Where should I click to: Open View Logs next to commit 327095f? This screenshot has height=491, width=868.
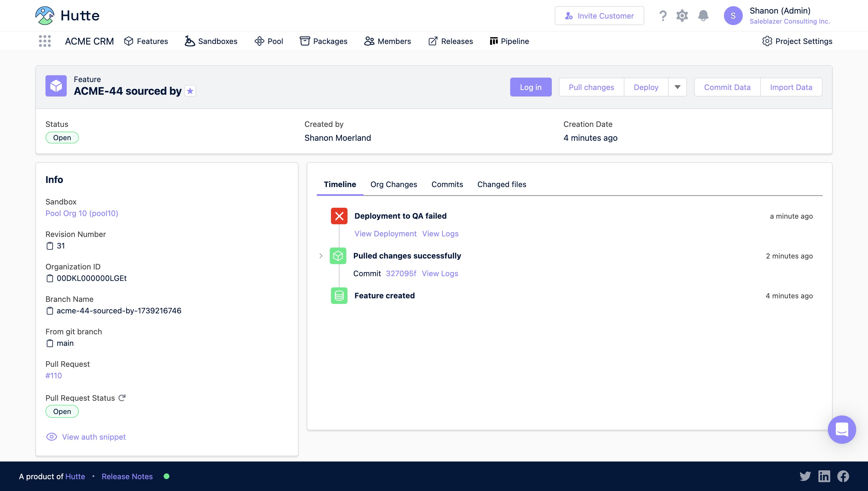440,274
